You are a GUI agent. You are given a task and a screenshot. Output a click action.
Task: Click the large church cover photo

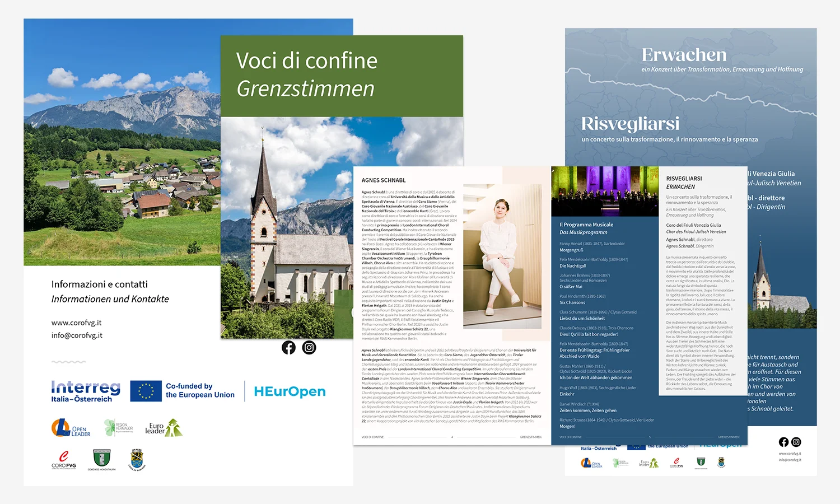(x=287, y=227)
